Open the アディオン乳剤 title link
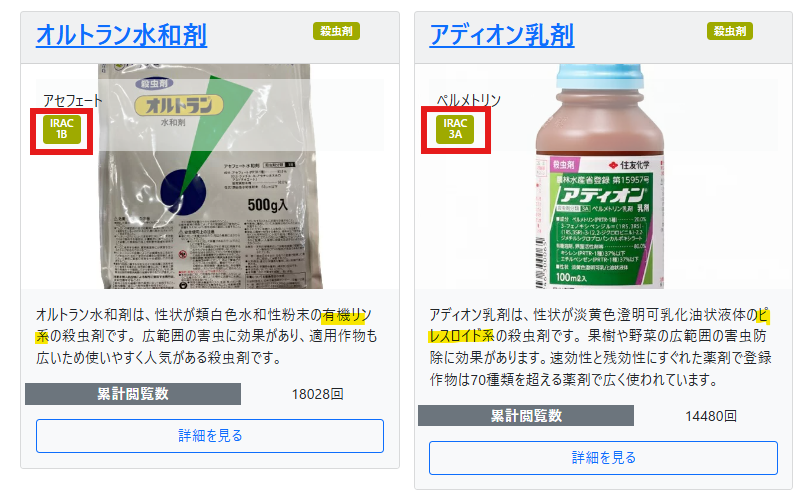Viewport: 803px width, 491px height. (502, 35)
